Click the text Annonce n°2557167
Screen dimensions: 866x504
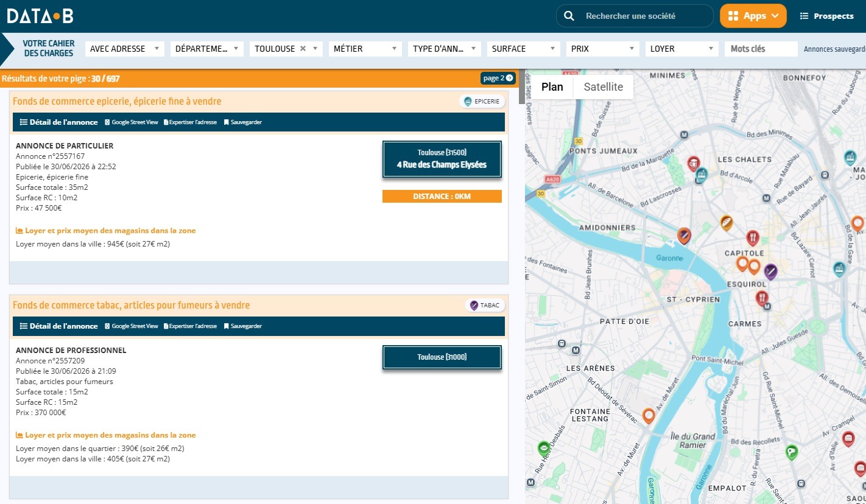[50, 156]
